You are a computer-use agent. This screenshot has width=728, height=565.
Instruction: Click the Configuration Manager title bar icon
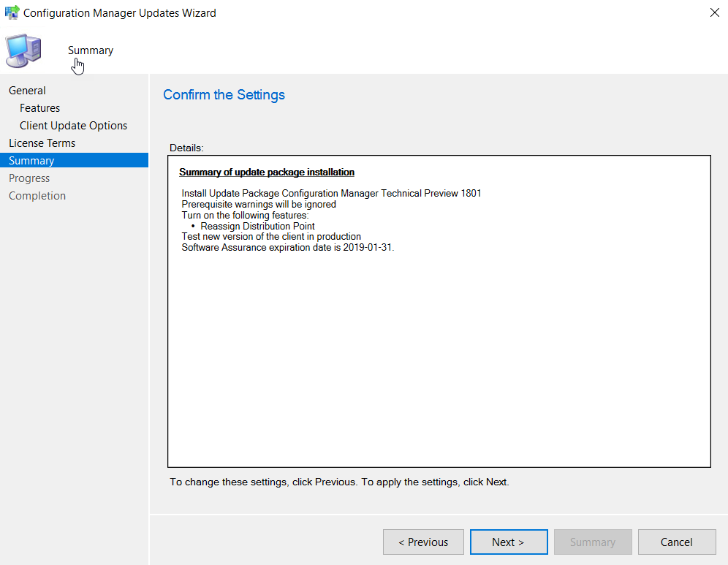pyautogui.click(x=12, y=12)
